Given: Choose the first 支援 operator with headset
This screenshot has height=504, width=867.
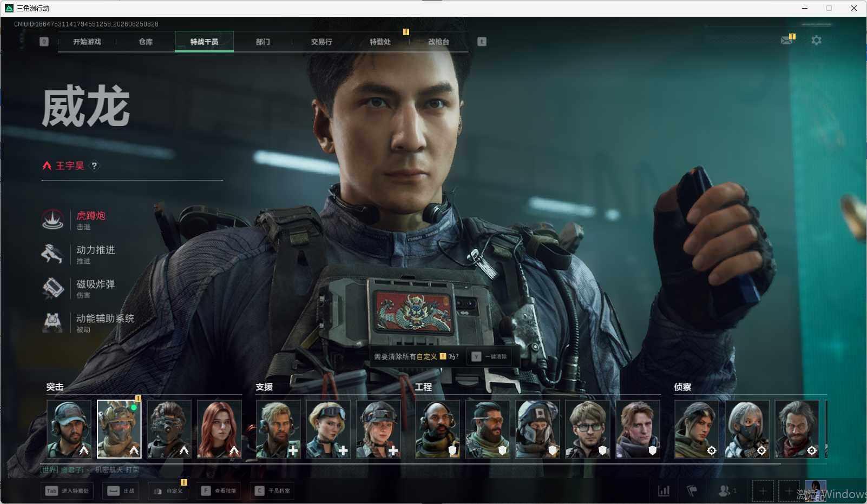Looking at the screenshot, I should point(278,429).
